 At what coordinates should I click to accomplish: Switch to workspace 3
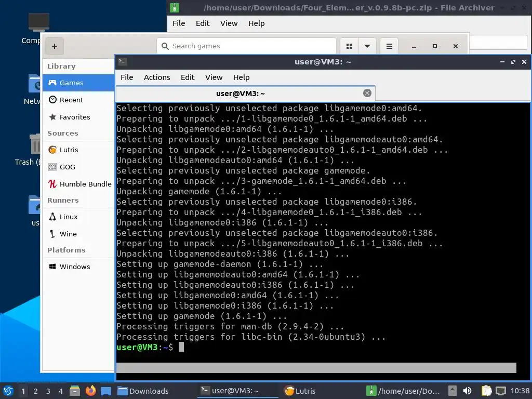48,391
